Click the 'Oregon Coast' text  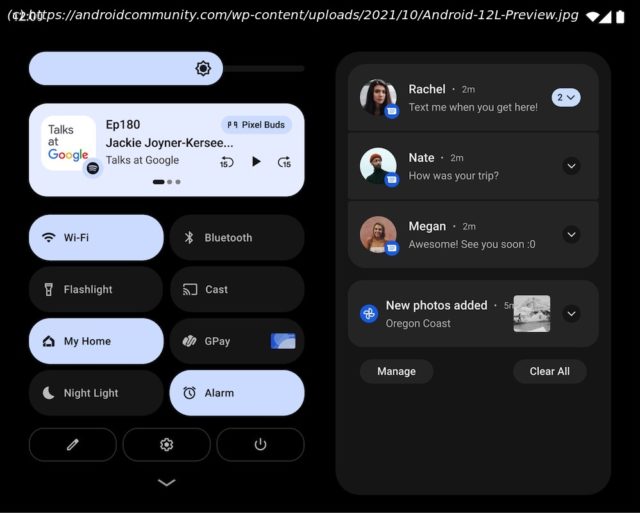click(x=418, y=324)
